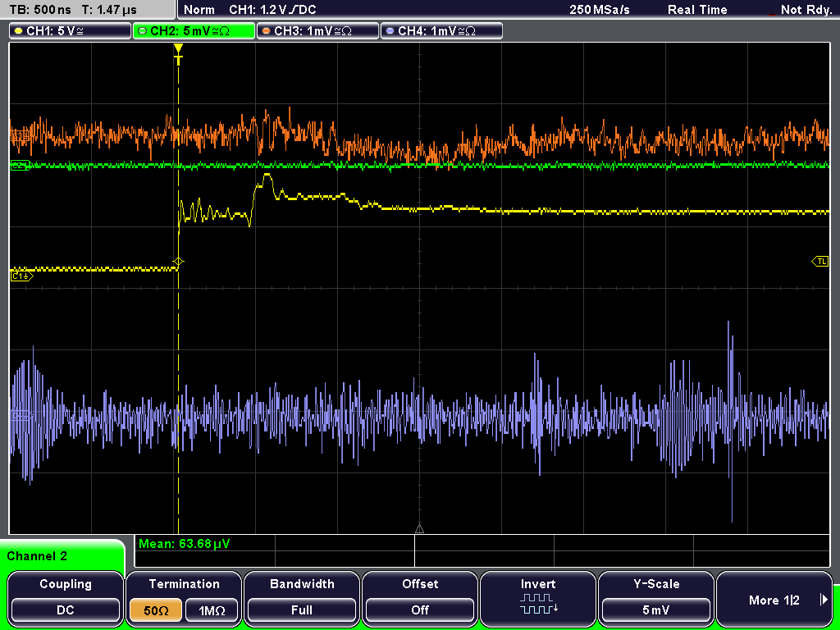Open the More 1|2 menu page

click(774, 598)
